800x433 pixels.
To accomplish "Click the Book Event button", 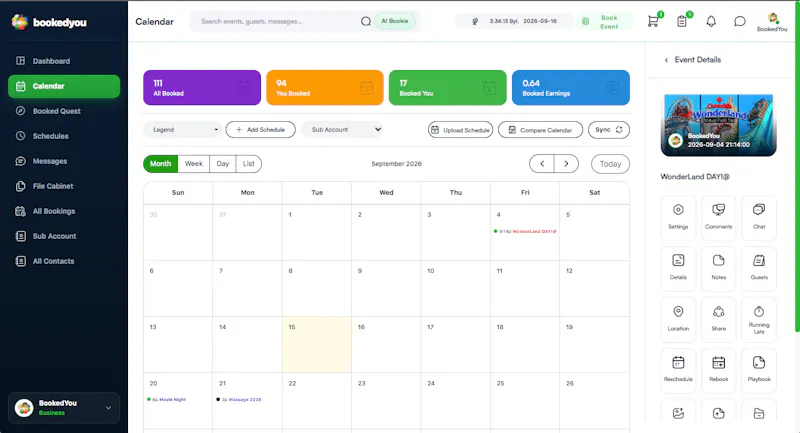I will click(x=605, y=21).
